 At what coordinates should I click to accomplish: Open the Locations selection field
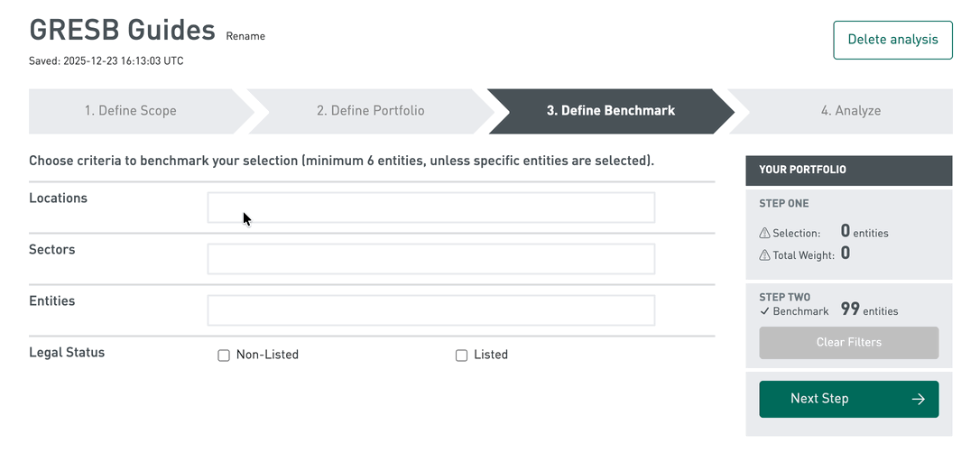pos(430,208)
